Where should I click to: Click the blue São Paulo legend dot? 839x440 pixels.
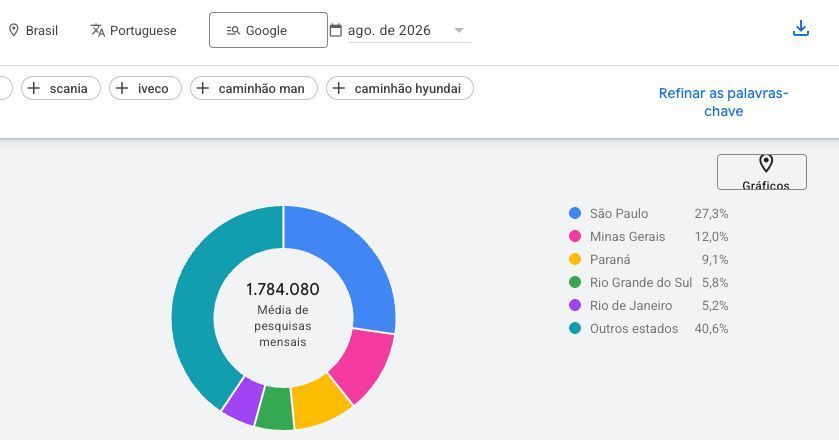click(x=575, y=213)
